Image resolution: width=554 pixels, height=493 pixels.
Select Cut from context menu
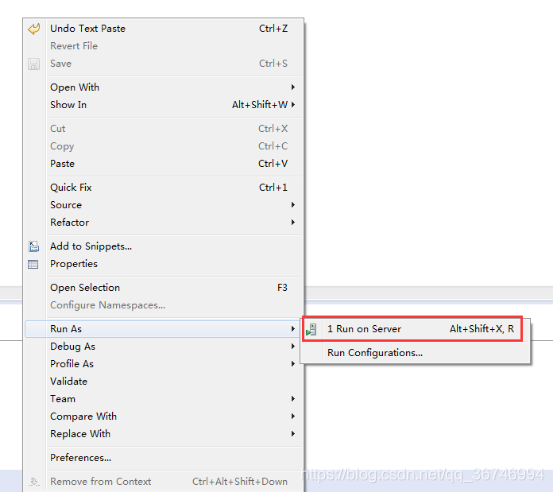coord(163,129)
